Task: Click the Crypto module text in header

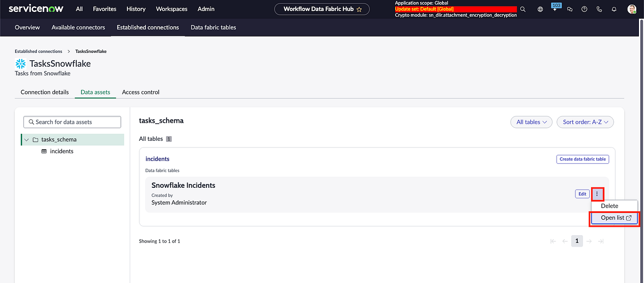Action: click(x=456, y=15)
